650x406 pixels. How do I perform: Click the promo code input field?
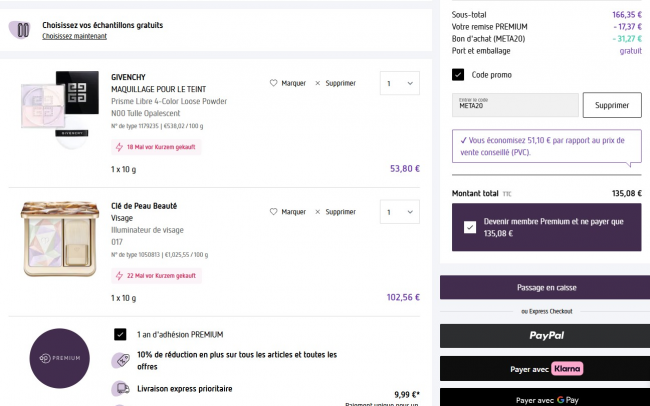pyautogui.click(x=515, y=105)
